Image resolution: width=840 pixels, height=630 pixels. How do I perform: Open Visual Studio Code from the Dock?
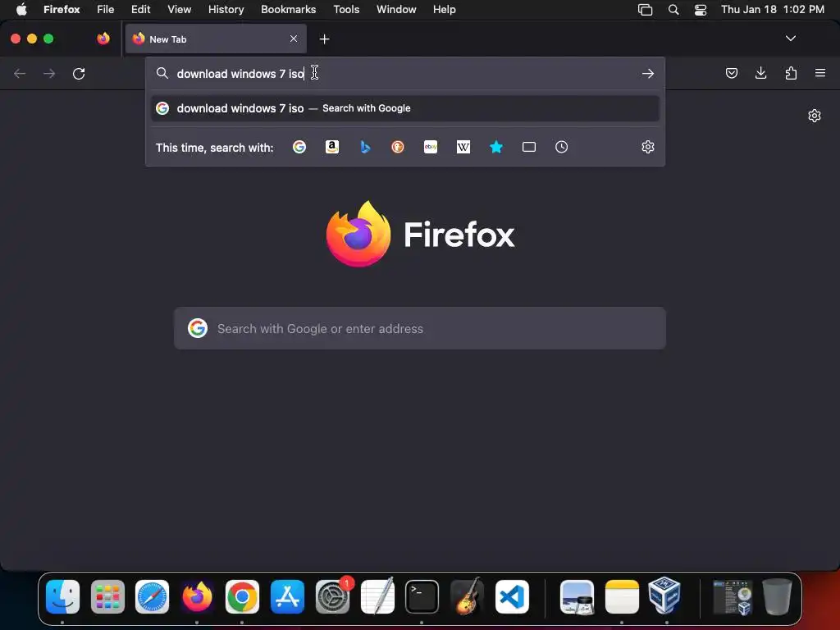[512, 596]
